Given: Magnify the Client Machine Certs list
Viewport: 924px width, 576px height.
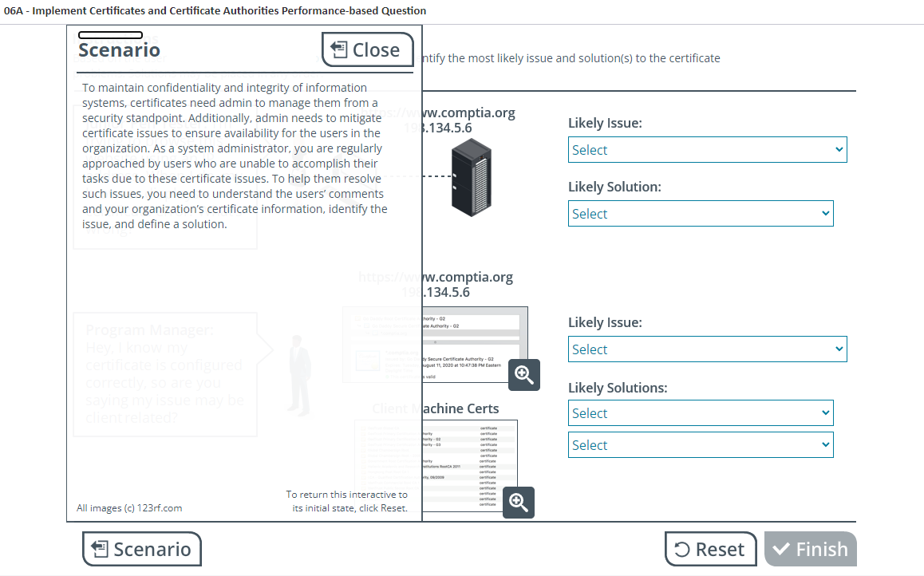Looking at the screenshot, I should click(x=518, y=503).
